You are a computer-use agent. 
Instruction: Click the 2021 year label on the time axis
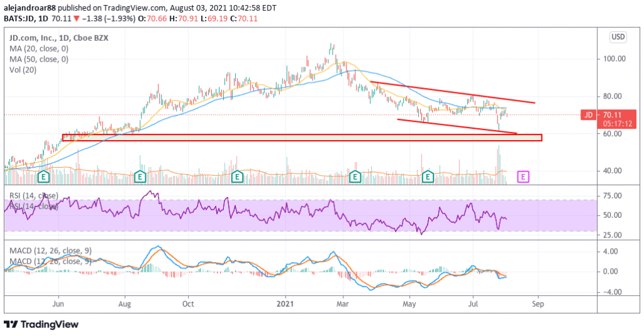point(286,304)
